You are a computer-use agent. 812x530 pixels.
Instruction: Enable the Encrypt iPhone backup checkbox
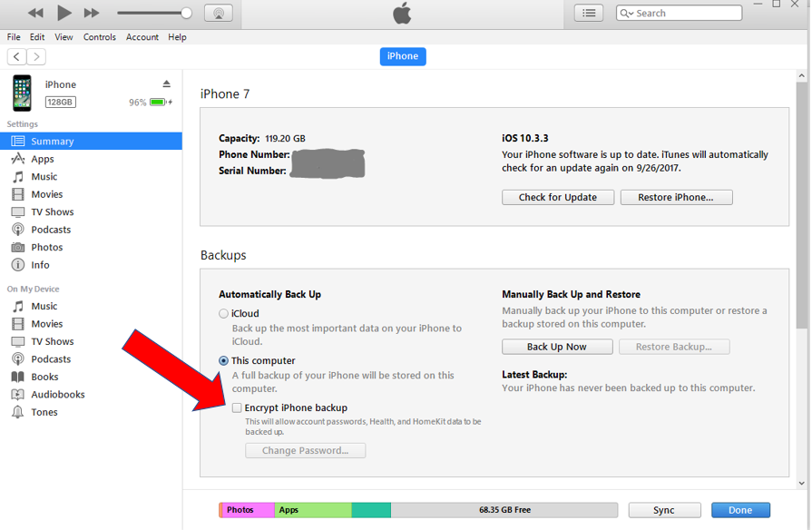pos(237,407)
